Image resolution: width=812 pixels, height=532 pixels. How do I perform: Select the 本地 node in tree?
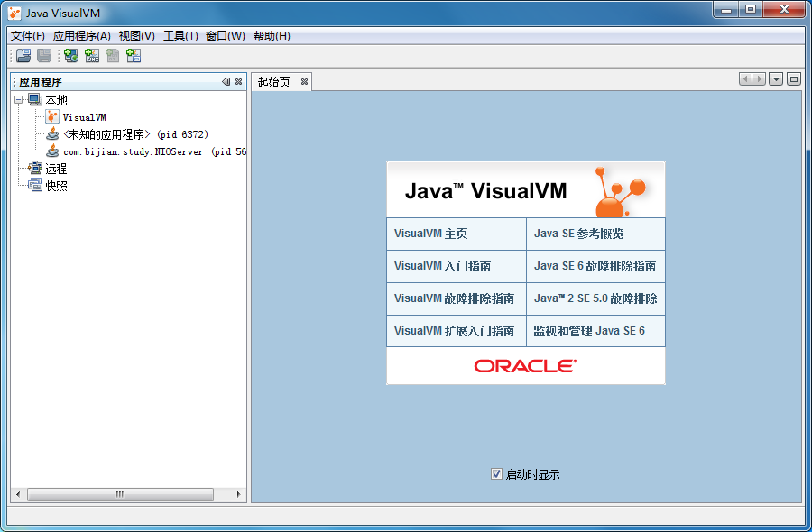point(56,100)
